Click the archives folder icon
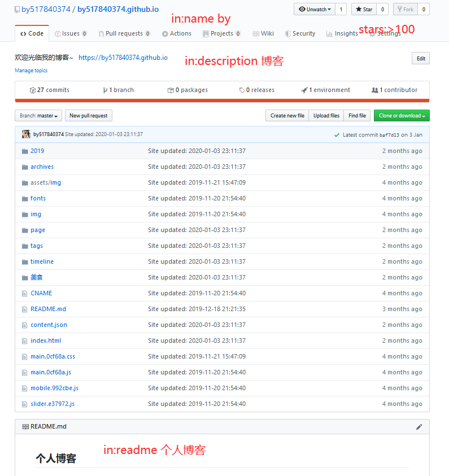 point(25,167)
